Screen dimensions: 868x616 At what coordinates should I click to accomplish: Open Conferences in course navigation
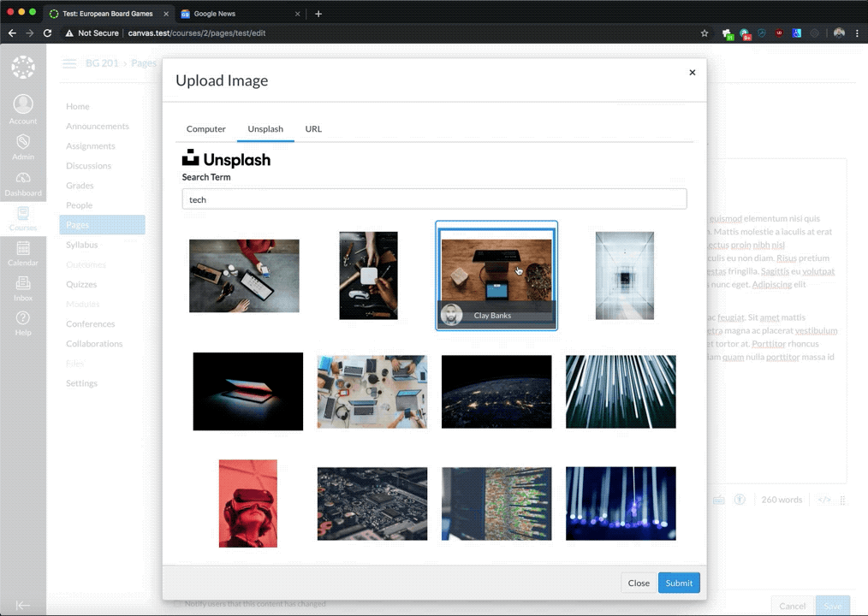coord(90,323)
